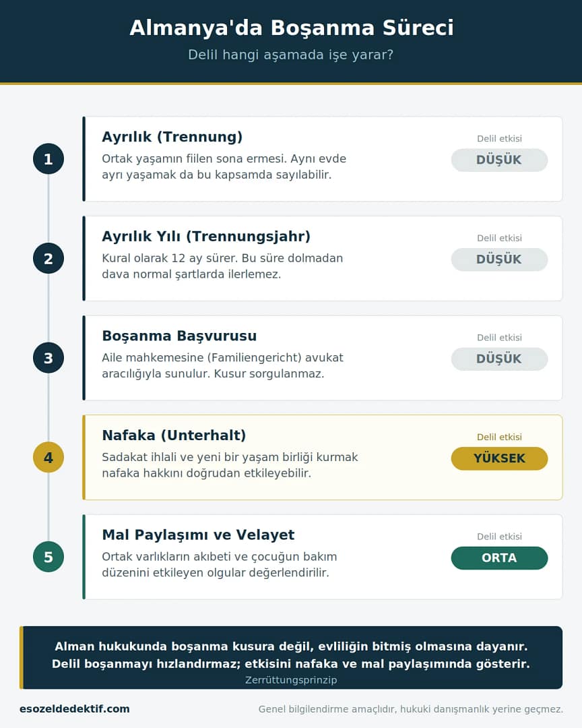Click the DÜŞÜK badge for Ayrılık (Trennung)
582x728 pixels.
(x=499, y=160)
